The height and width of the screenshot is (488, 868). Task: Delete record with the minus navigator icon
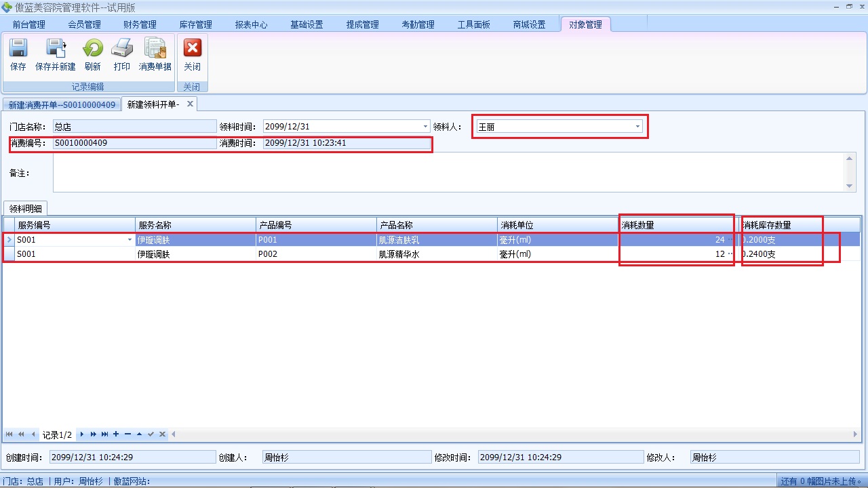(127, 434)
